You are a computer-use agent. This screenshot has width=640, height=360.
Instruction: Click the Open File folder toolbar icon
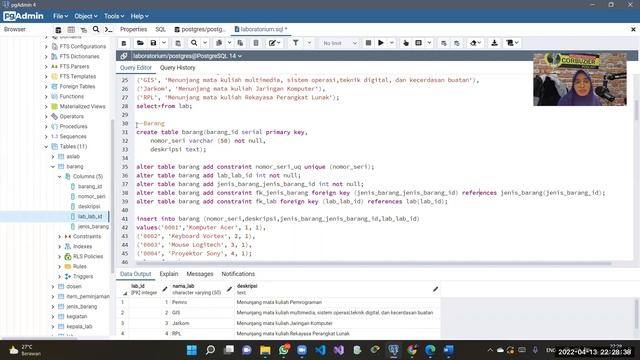pyautogui.click(x=140, y=43)
